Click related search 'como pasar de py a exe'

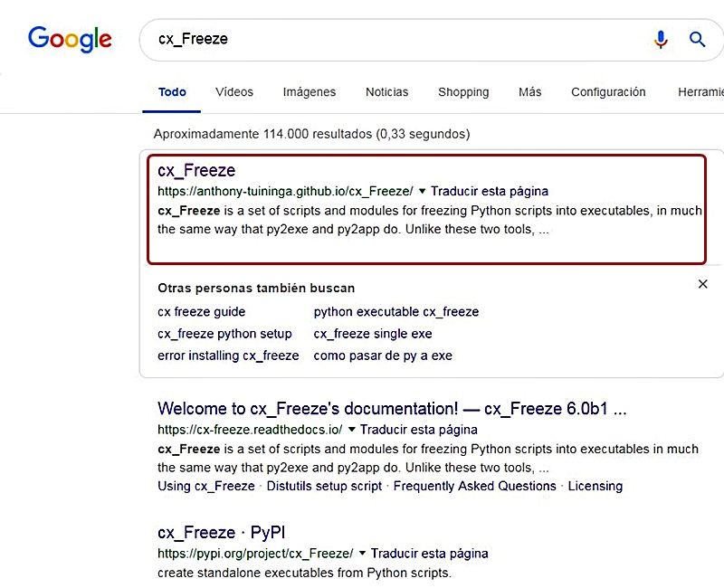[x=383, y=356]
